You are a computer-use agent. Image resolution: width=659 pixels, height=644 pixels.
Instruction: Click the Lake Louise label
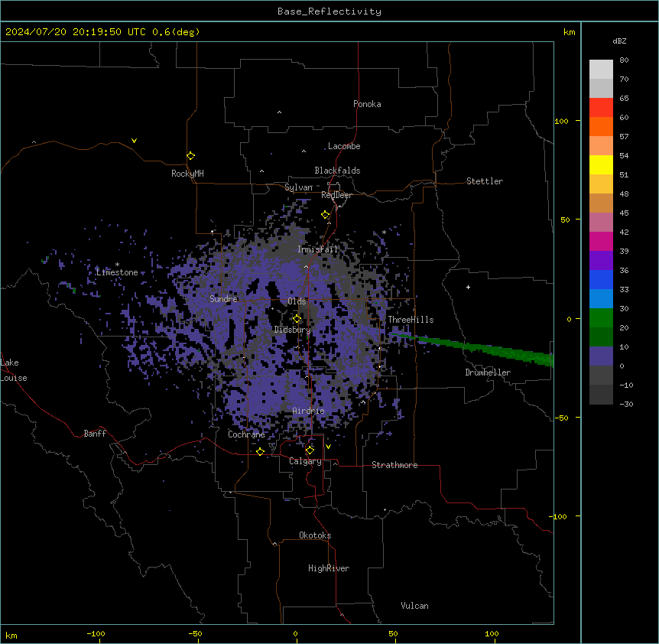(x=13, y=370)
